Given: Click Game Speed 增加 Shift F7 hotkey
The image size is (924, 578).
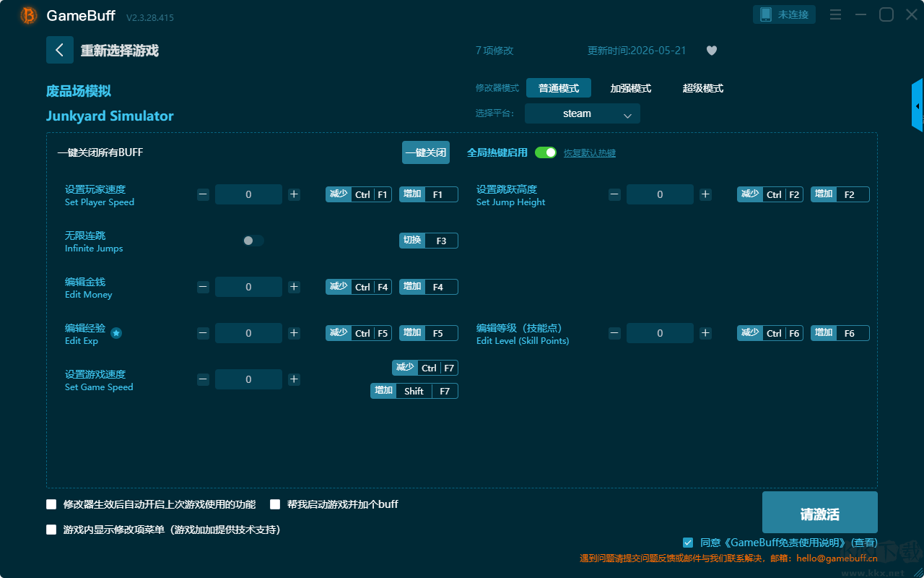Looking at the screenshot, I should tap(414, 391).
